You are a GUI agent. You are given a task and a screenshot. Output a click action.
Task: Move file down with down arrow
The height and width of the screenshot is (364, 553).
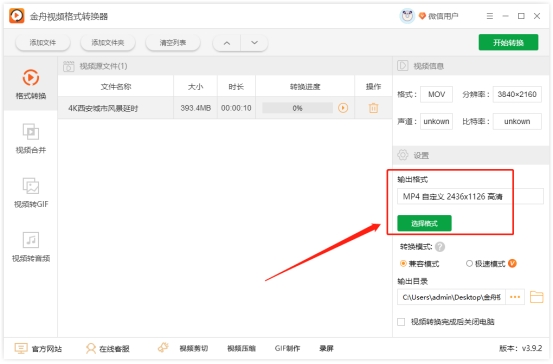tap(254, 43)
